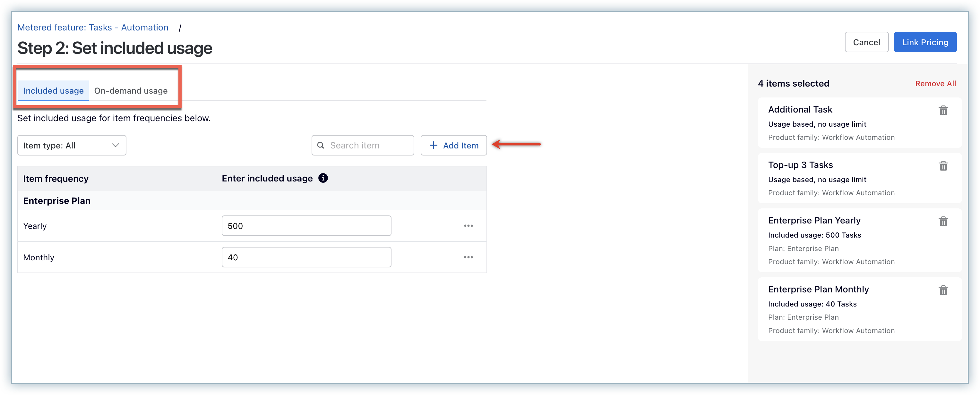Remove Top-up 3 Tasks with the trash icon

(943, 166)
